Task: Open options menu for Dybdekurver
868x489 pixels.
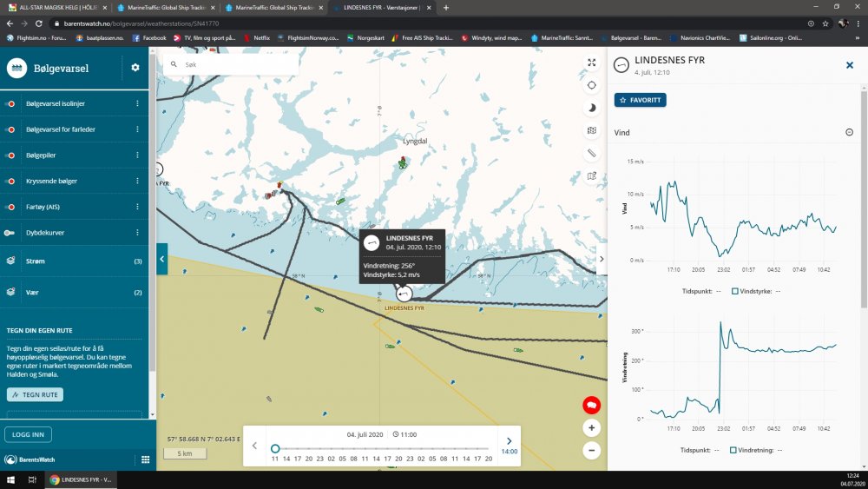Action: pyautogui.click(x=137, y=233)
